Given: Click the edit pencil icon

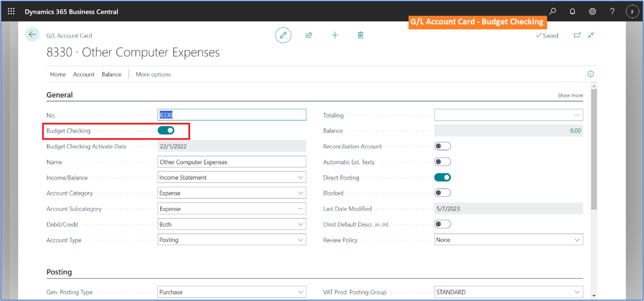Looking at the screenshot, I should pos(283,35).
